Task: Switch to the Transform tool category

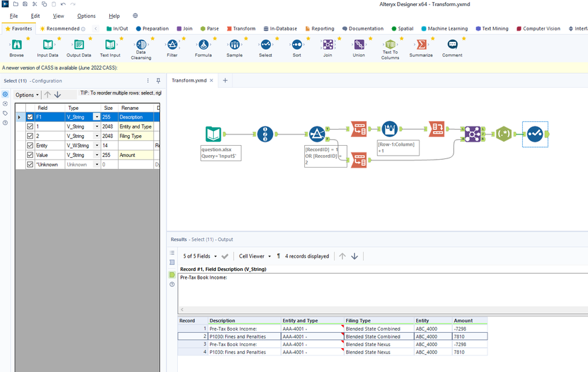Action: pyautogui.click(x=241, y=29)
